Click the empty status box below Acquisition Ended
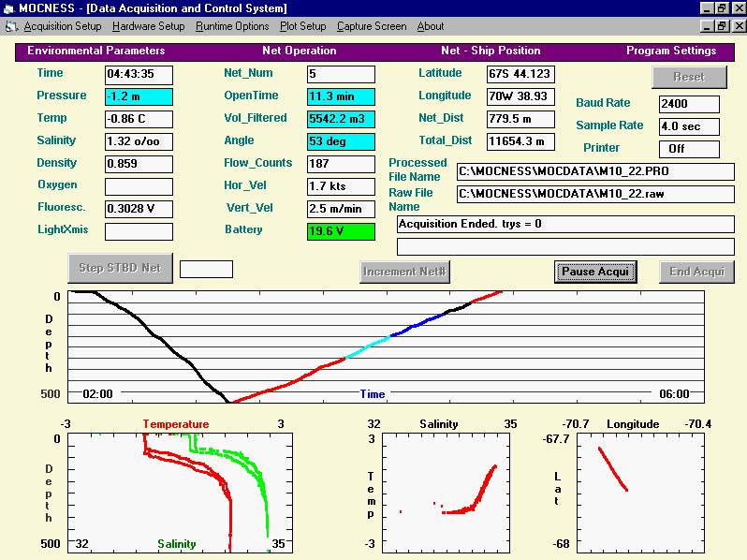Viewport: 747px width, 560px height. pyautogui.click(x=565, y=247)
